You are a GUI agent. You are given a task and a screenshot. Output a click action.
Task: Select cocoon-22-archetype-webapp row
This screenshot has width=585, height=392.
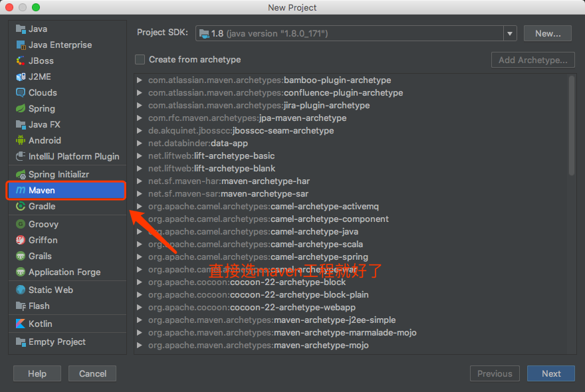352,308
